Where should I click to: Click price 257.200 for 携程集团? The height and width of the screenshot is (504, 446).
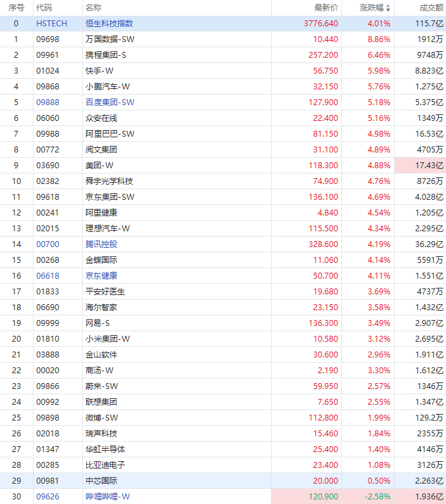(x=324, y=55)
